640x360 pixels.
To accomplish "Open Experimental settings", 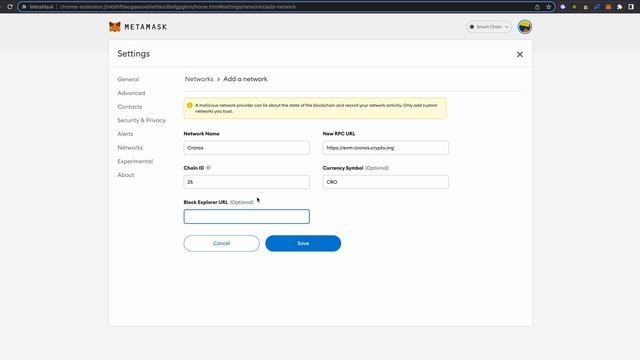I will coord(135,161).
